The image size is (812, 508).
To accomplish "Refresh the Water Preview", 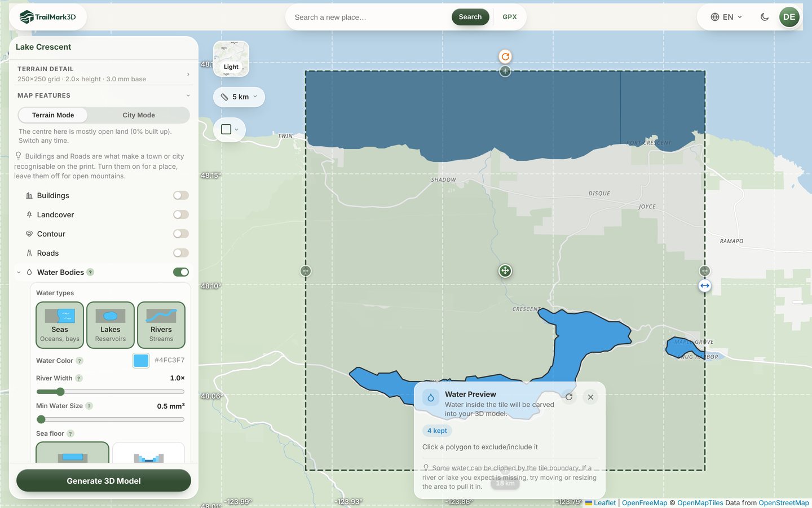I will click(x=569, y=397).
